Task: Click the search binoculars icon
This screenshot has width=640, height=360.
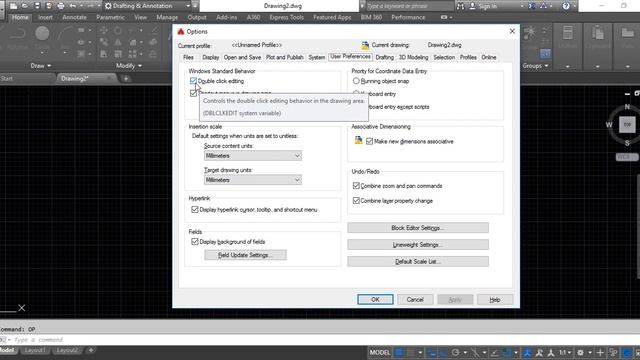Action: pos(460,6)
